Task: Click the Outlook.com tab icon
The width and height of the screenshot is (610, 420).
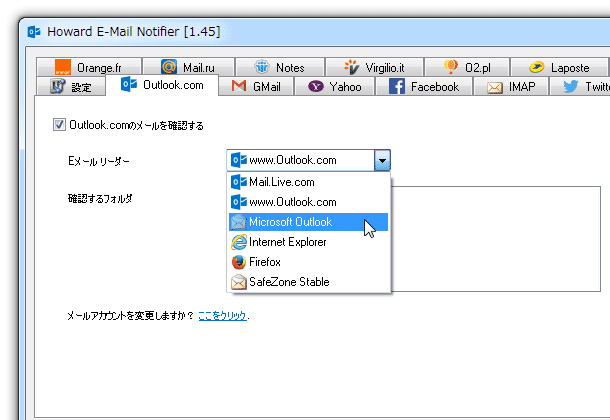Action: pyautogui.click(x=129, y=84)
